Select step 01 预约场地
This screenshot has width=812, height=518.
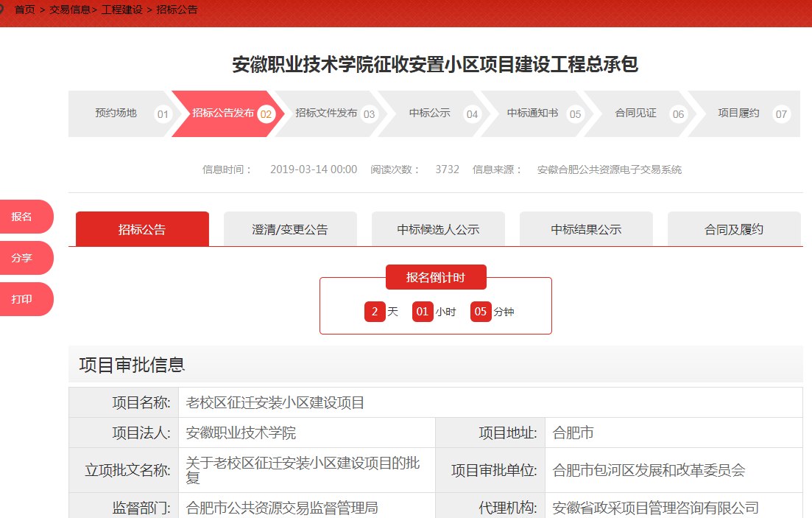(116, 113)
